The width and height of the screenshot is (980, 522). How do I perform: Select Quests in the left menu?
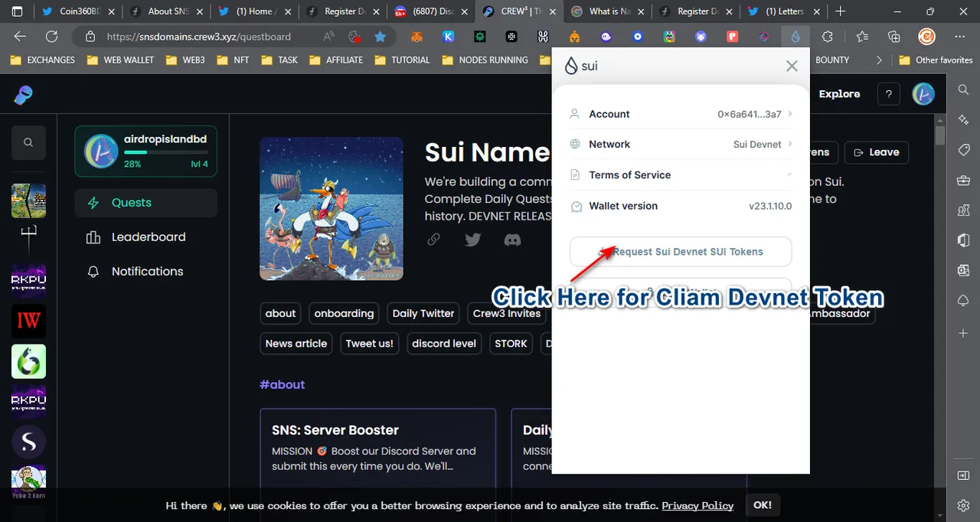click(145, 203)
